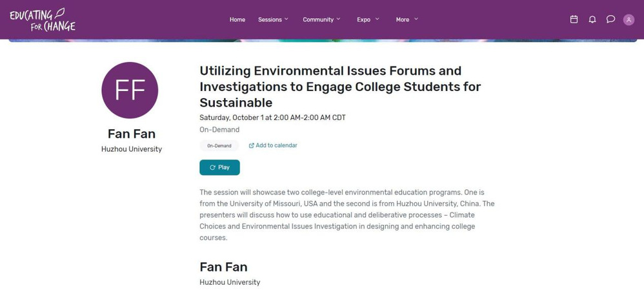644x301 pixels.
Task: Open the chat messages icon
Action: (610, 19)
